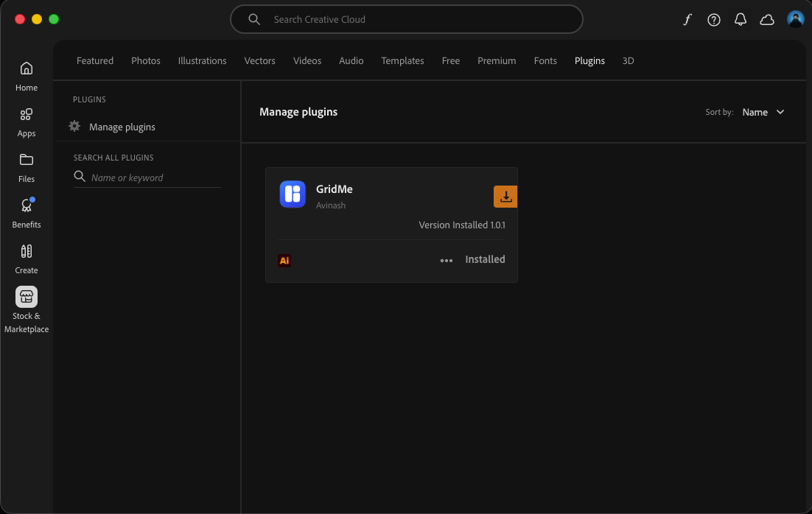
Task: Open the Create section
Action: pos(27,259)
